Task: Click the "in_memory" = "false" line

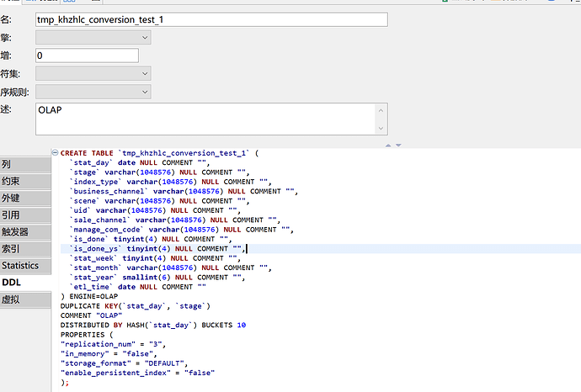Action: tap(109, 354)
